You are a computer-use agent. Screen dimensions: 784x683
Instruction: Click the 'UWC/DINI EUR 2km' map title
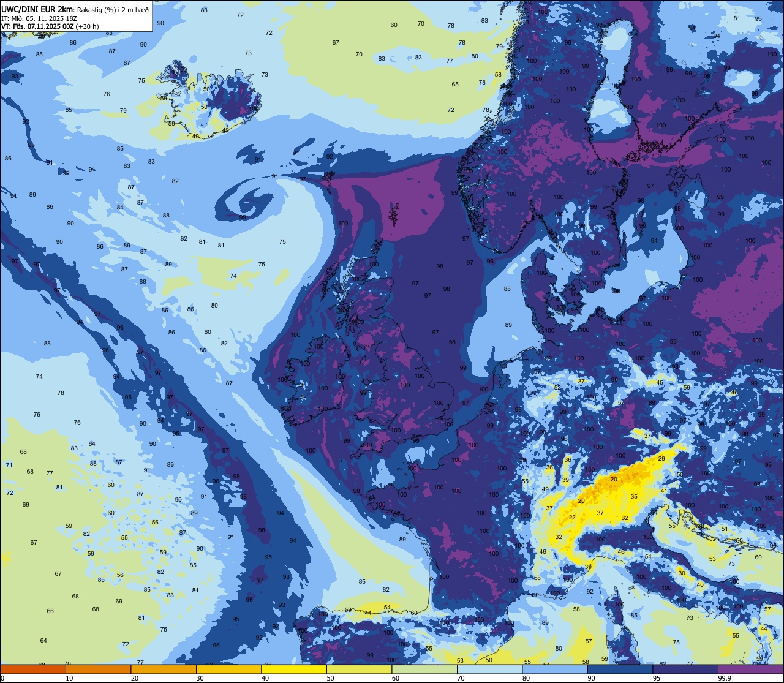click(38, 9)
